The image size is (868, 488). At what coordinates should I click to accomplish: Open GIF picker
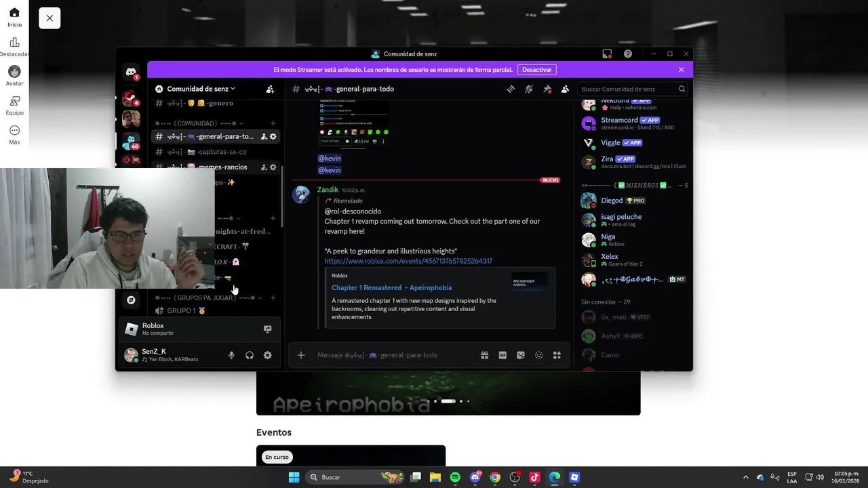point(502,355)
